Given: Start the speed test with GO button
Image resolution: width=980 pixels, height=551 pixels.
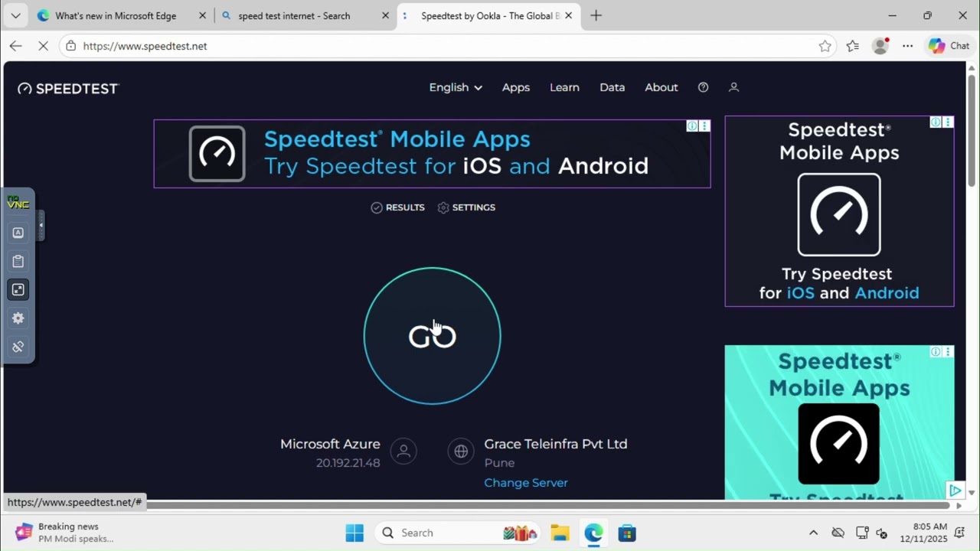Looking at the screenshot, I should pyautogui.click(x=433, y=336).
